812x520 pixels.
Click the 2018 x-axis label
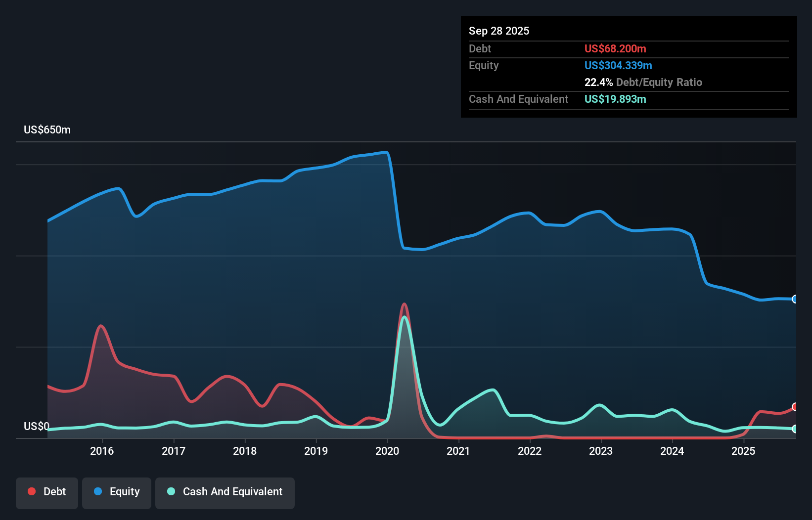[245, 451]
